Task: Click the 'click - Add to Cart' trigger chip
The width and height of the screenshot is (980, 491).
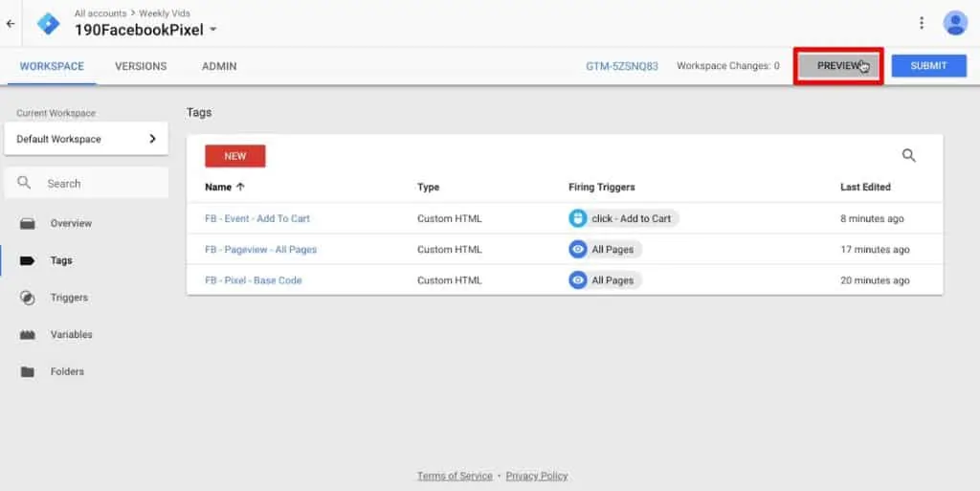Action: coord(623,218)
